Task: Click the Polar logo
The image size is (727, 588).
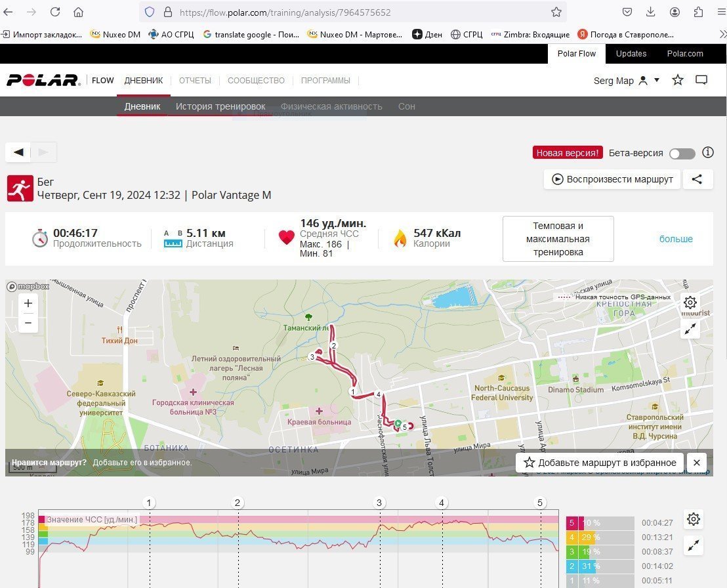Action: (43, 80)
